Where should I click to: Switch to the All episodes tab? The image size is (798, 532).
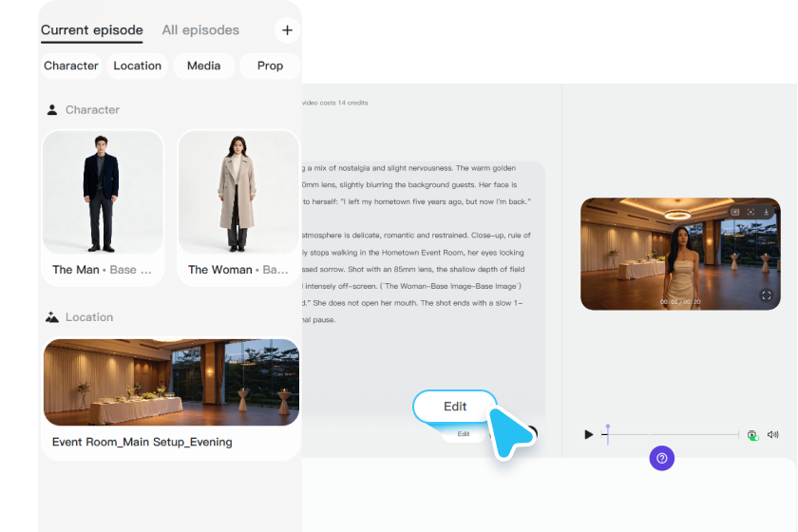200,30
